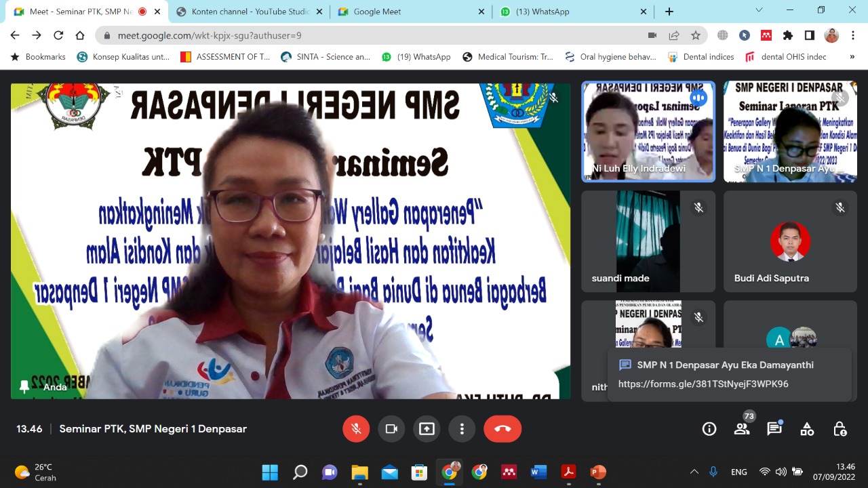Select Budi Adi Saputra's participant tile
The width and height of the screenshot is (868, 488).
click(790, 241)
